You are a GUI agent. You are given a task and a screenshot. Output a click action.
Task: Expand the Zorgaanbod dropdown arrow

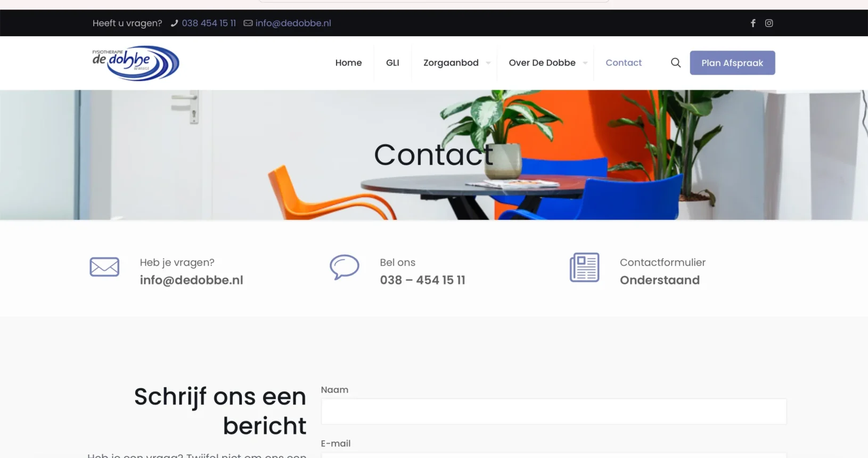tap(488, 63)
